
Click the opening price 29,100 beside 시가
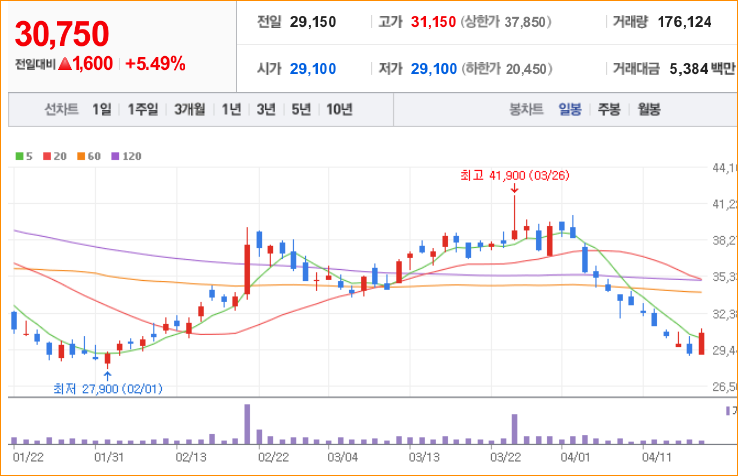(313, 69)
